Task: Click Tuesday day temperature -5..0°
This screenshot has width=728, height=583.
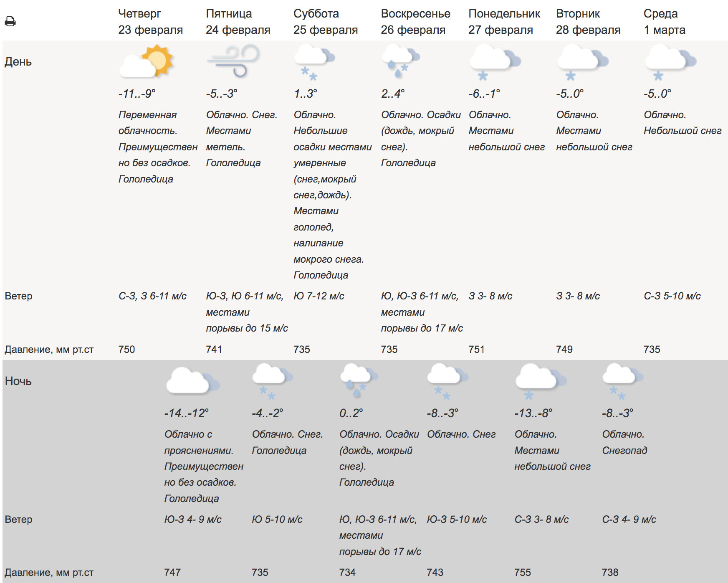Action: pos(570,94)
